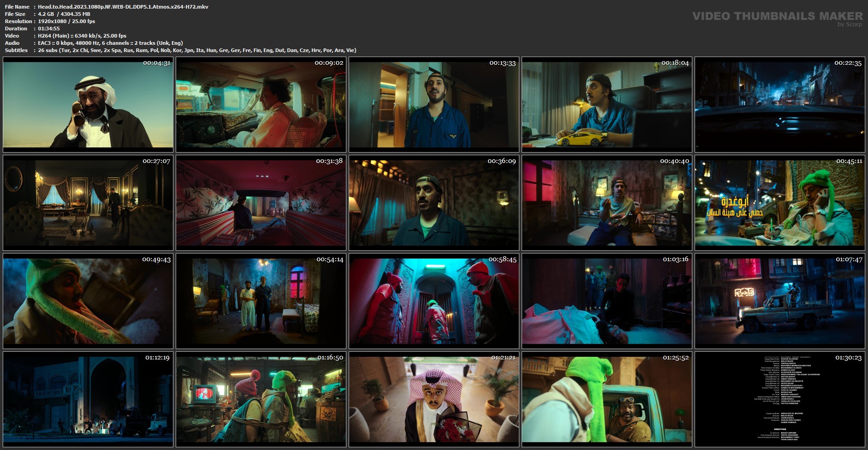Image resolution: width=868 pixels, height=450 pixels.
Task: Select the thumbnail at 01:03:16
Action: click(607, 301)
